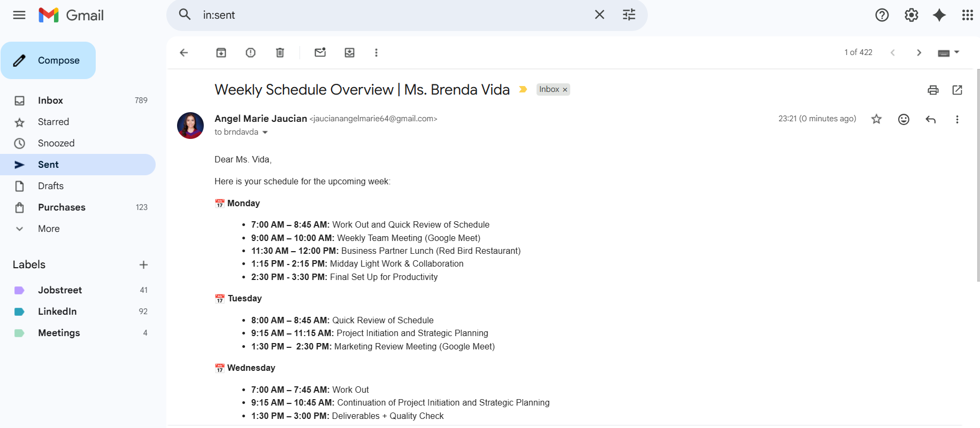Viewport: 980px width, 428px height.
Task: Archive this email with the archive icon
Action: click(x=221, y=52)
